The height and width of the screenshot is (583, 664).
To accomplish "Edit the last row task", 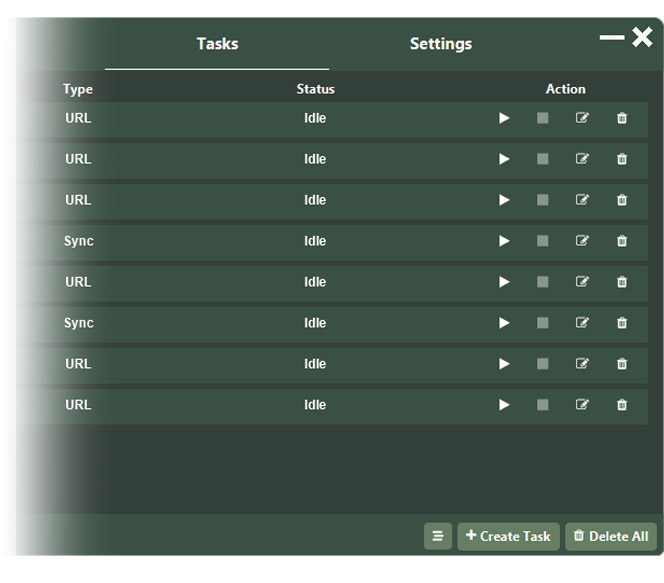I will click(x=582, y=405).
